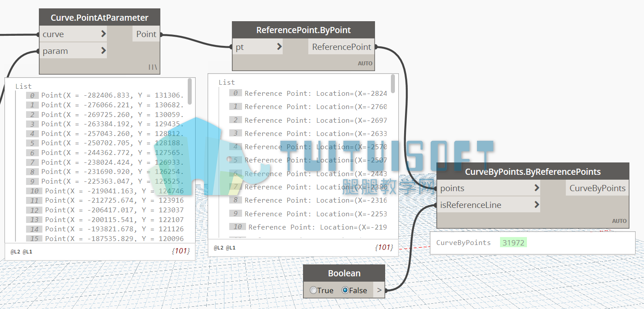Click @L1 label in Reference Point preview
The image size is (644, 309).
231,248
